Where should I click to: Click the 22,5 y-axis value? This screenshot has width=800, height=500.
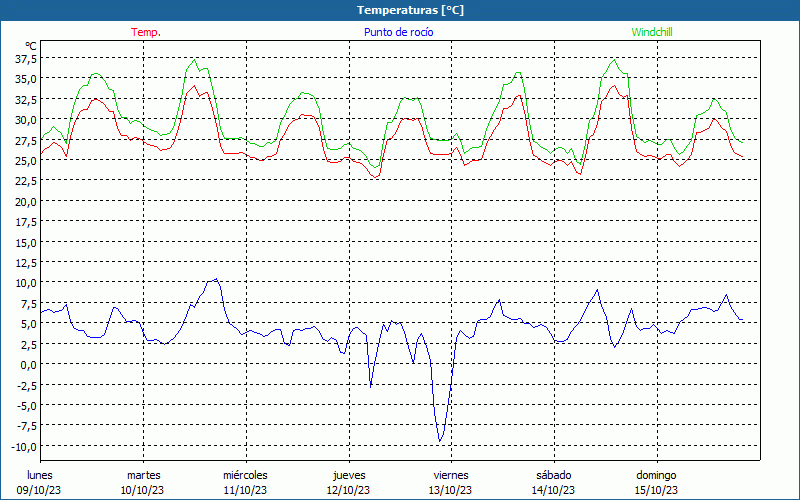(x=25, y=181)
